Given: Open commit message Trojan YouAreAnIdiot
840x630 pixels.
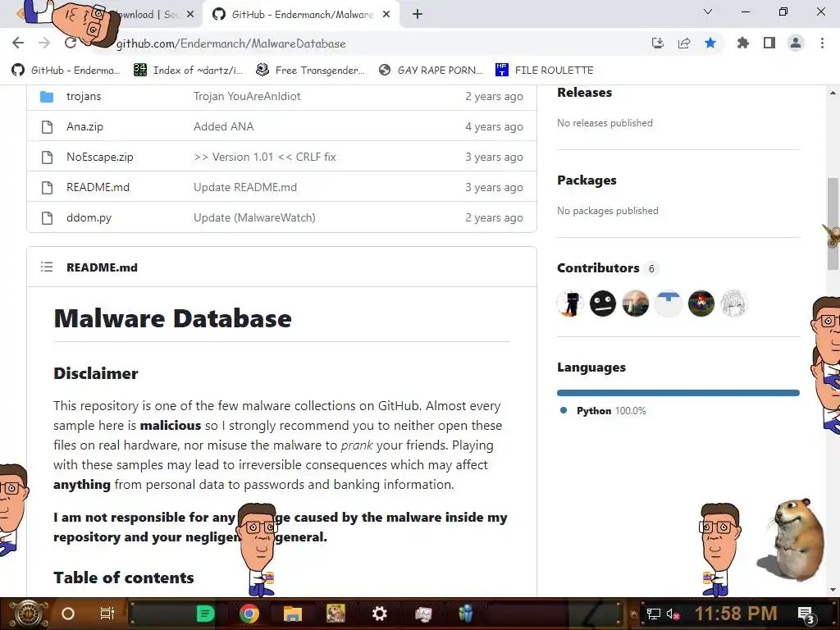Looking at the screenshot, I should point(247,97).
